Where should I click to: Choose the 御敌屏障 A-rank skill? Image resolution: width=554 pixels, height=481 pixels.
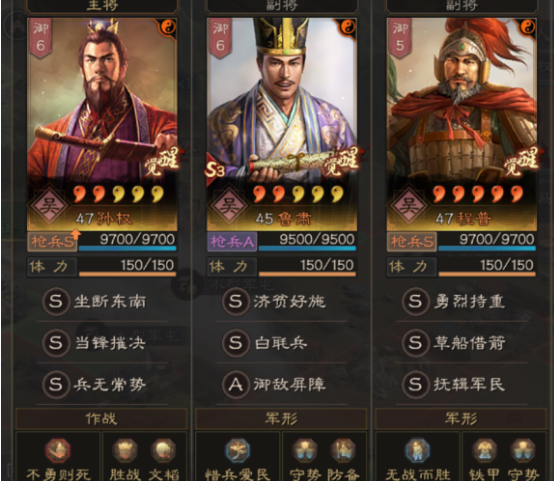pos(274,385)
